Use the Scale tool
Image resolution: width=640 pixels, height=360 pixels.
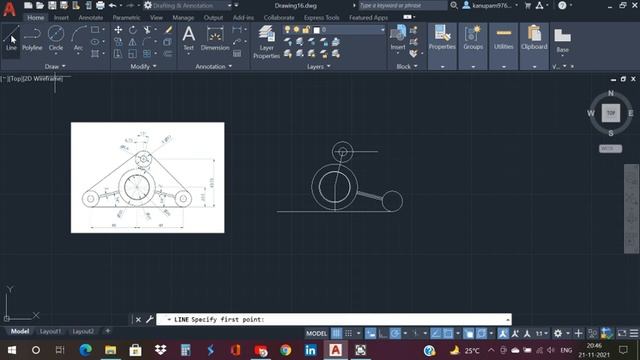click(x=133, y=53)
